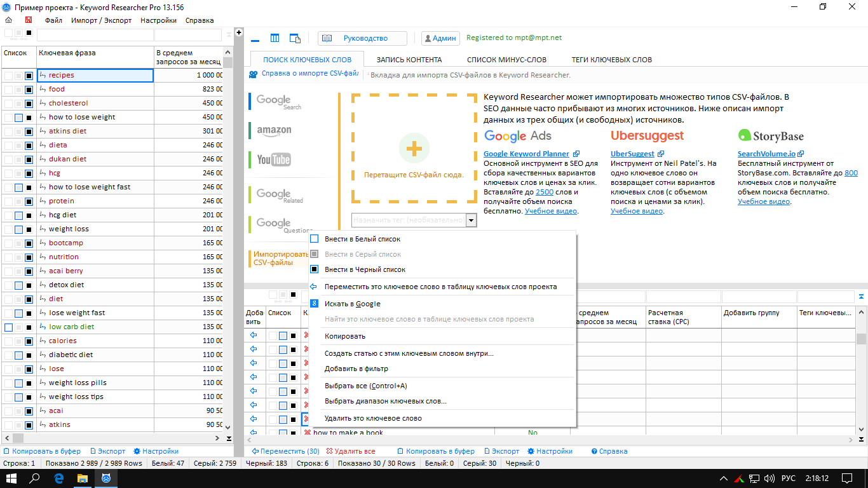Click the blue dash layout icon
The width and height of the screenshot is (868, 488).
coord(255,39)
